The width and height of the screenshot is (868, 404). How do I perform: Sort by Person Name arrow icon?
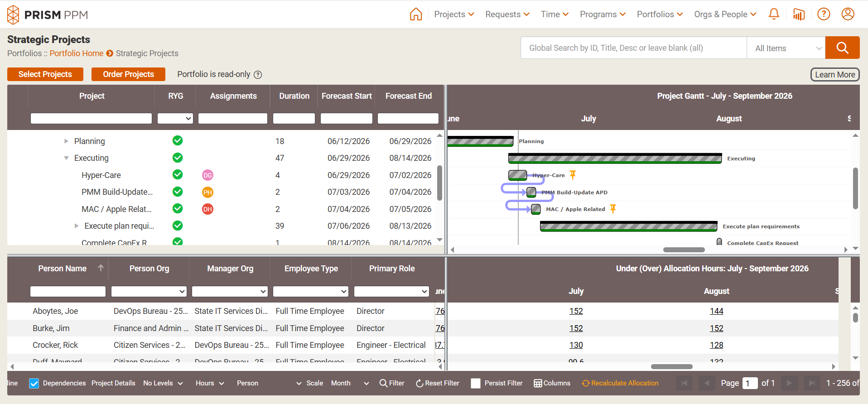coord(101,268)
